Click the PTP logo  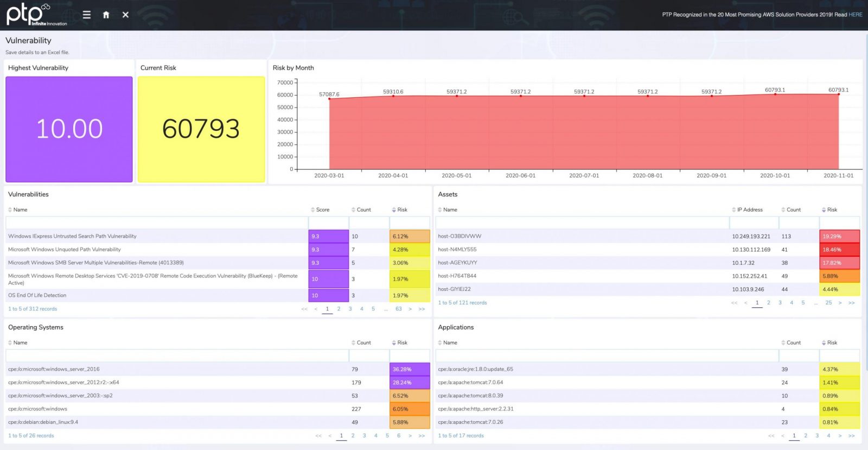point(33,15)
